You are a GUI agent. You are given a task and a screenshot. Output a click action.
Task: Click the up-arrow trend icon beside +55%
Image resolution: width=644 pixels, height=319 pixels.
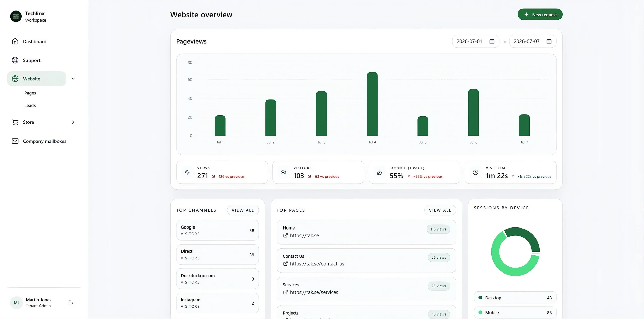point(409,176)
